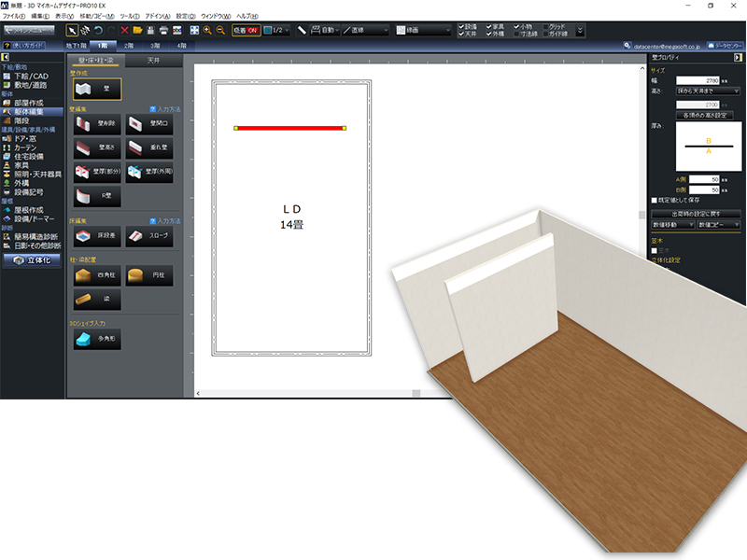Viewport: 747px width, 560px height.
Task: Toggle the 家具 furniture visibility checkbox
Action: (x=486, y=26)
